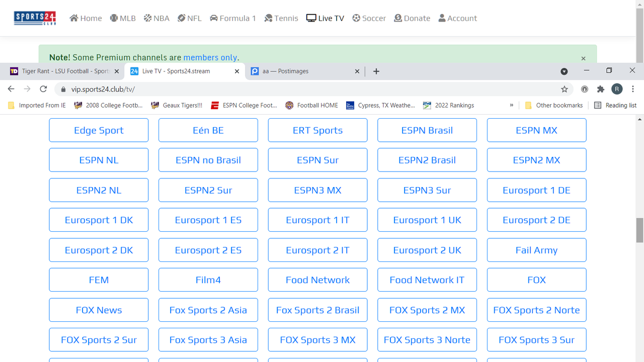The image size is (644, 362).
Task: Open a new browser tab
Action: coord(376,71)
